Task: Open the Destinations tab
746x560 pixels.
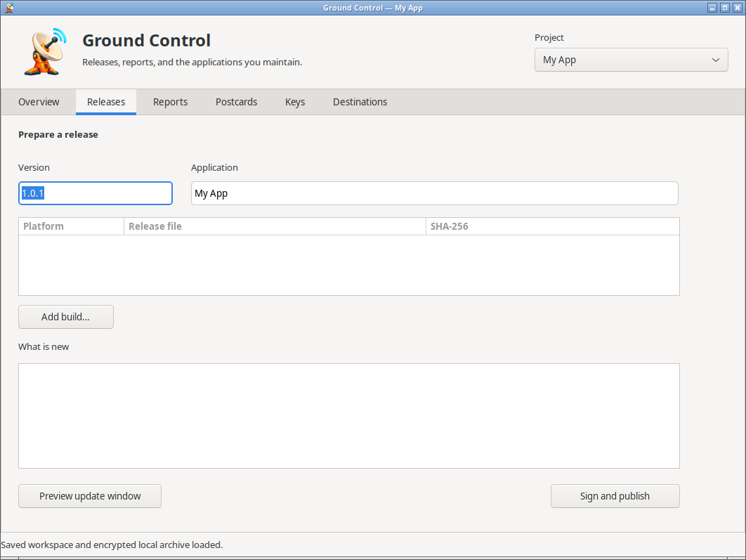Action: pos(360,102)
